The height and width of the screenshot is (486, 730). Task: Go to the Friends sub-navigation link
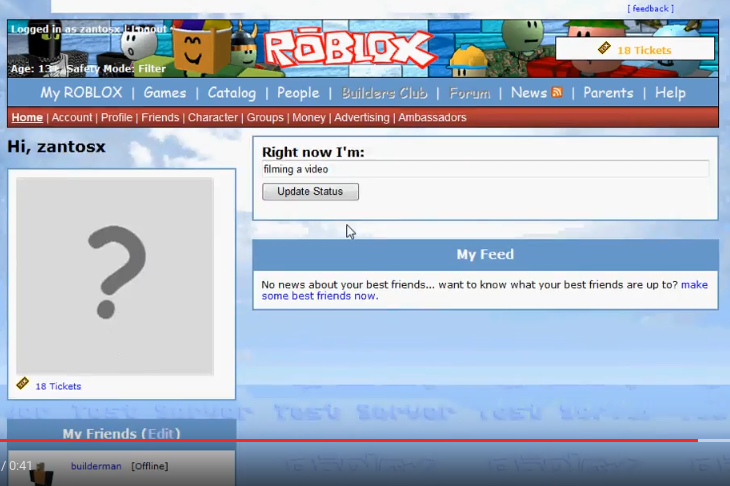(x=160, y=117)
